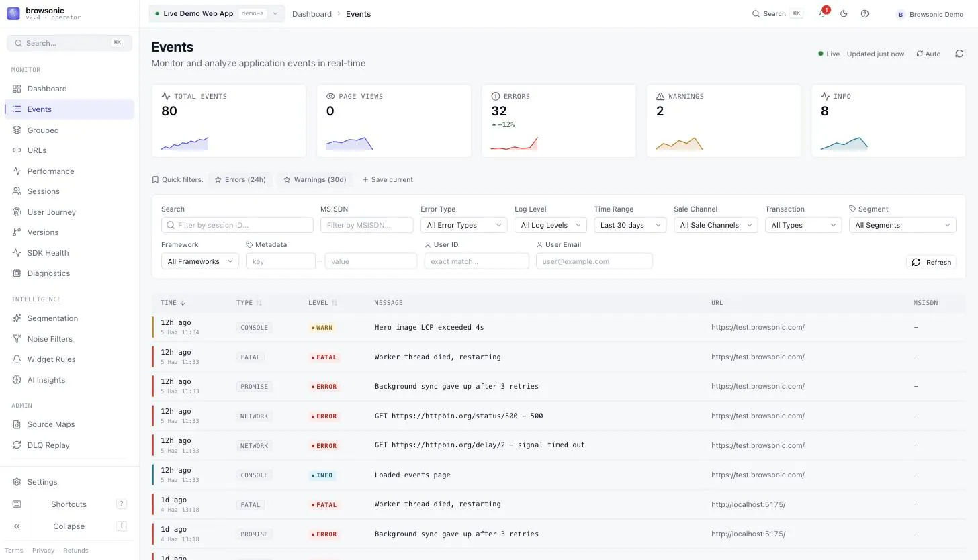
Task: Click the Browsonic Demo avatar
Action: [x=901, y=14]
